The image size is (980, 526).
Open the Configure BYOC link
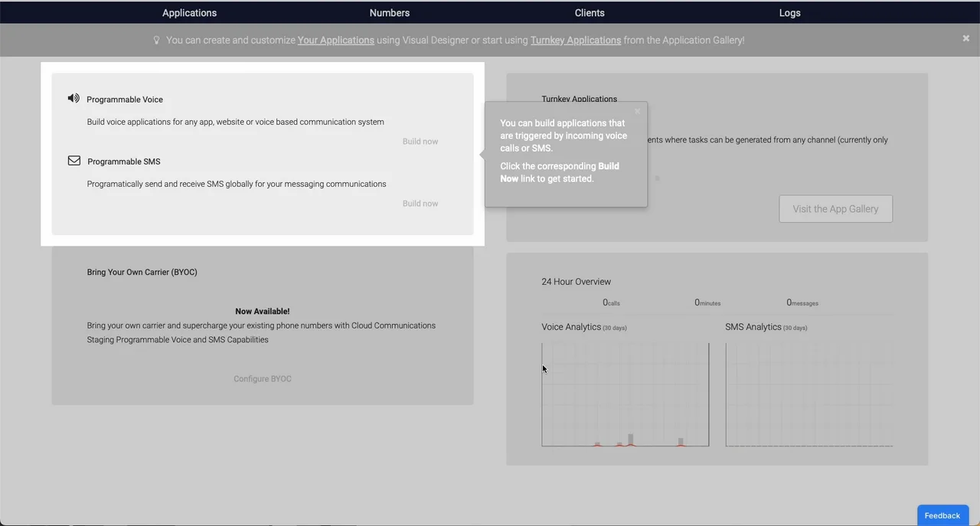click(x=263, y=379)
